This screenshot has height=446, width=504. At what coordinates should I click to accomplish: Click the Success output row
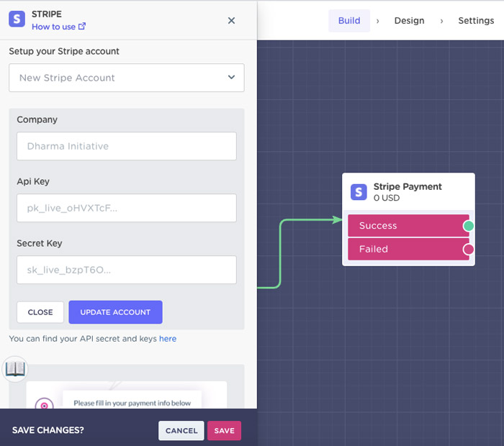pos(408,226)
